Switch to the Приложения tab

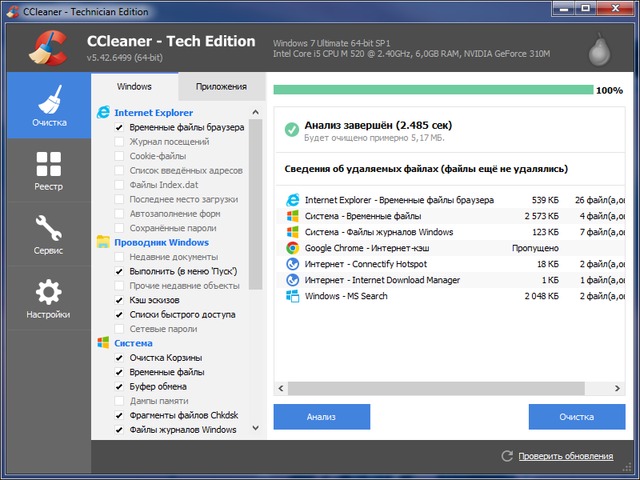221,87
